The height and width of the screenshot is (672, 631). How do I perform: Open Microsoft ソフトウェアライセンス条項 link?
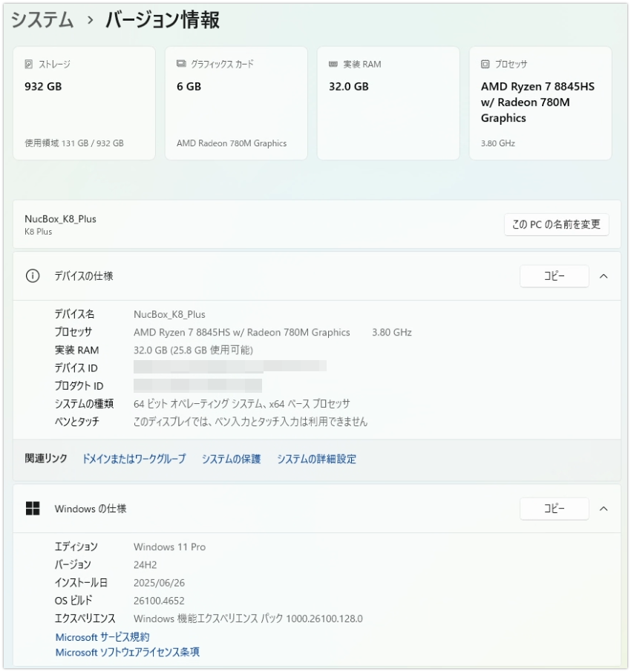click(127, 652)
